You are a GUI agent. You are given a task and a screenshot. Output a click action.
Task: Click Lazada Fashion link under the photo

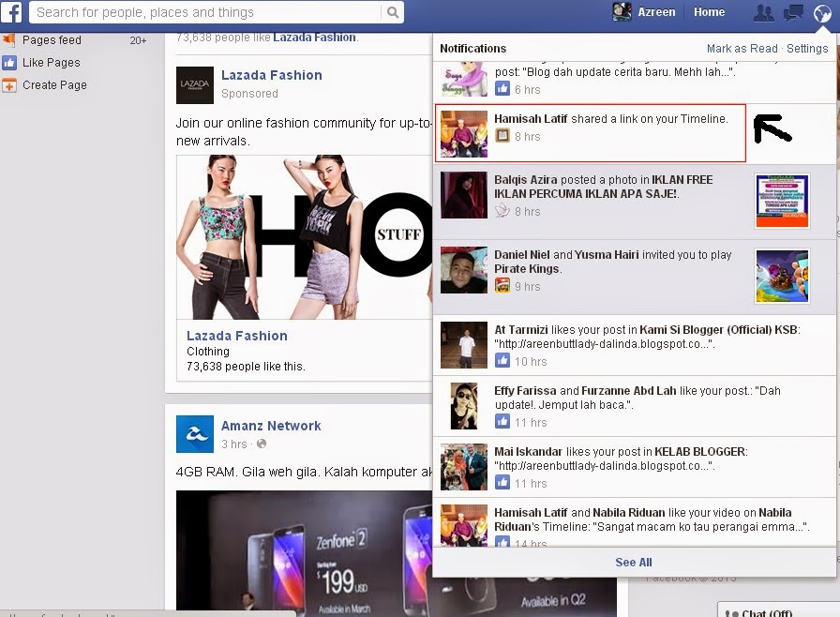tap(237, 336)
